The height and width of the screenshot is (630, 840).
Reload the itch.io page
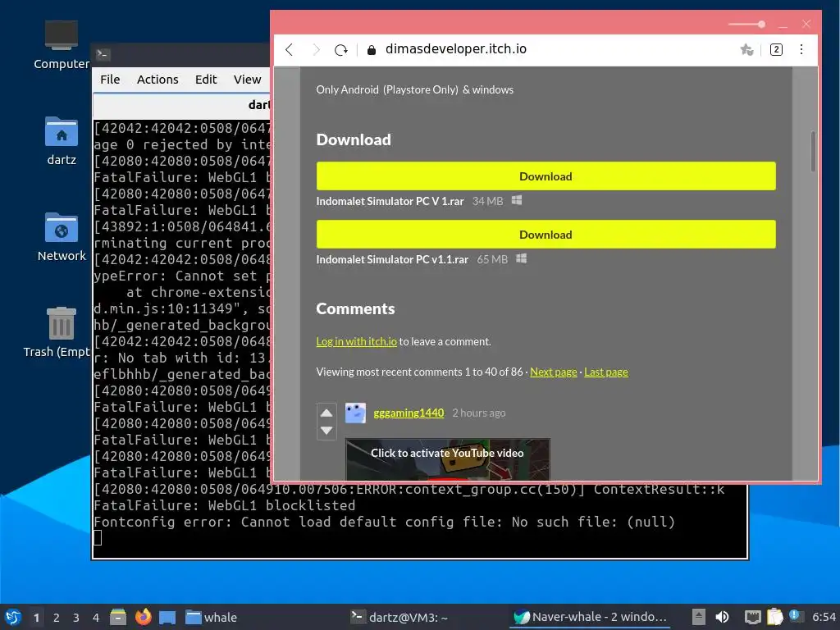[340, 50]
